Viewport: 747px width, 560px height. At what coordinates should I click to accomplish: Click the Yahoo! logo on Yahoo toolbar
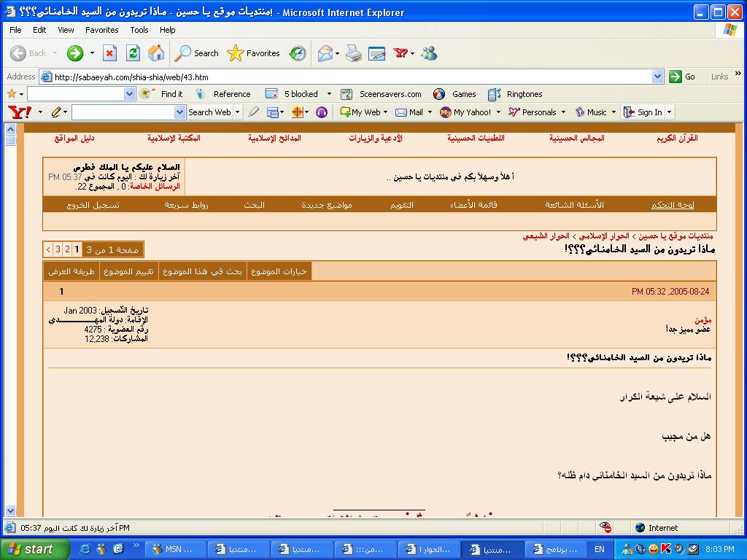pos(20,112)
